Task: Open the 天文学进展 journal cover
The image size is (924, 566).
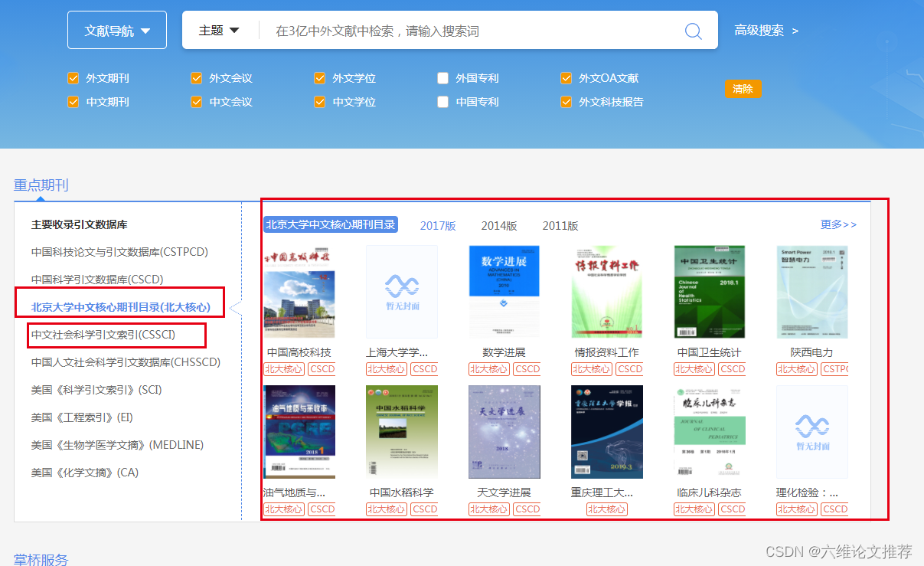Action: click(504, 432)
